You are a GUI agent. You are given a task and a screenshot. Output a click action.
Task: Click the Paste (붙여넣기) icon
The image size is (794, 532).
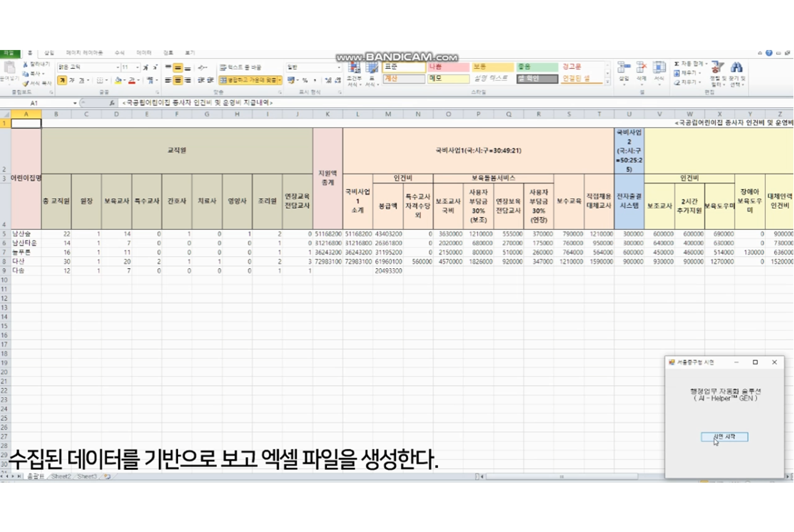tap(8, 71)
